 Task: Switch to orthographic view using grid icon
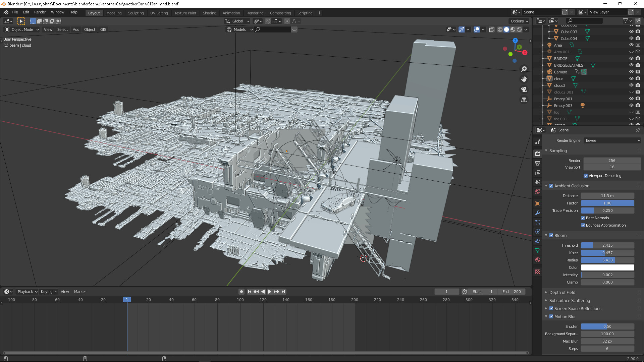click(524, 100)
